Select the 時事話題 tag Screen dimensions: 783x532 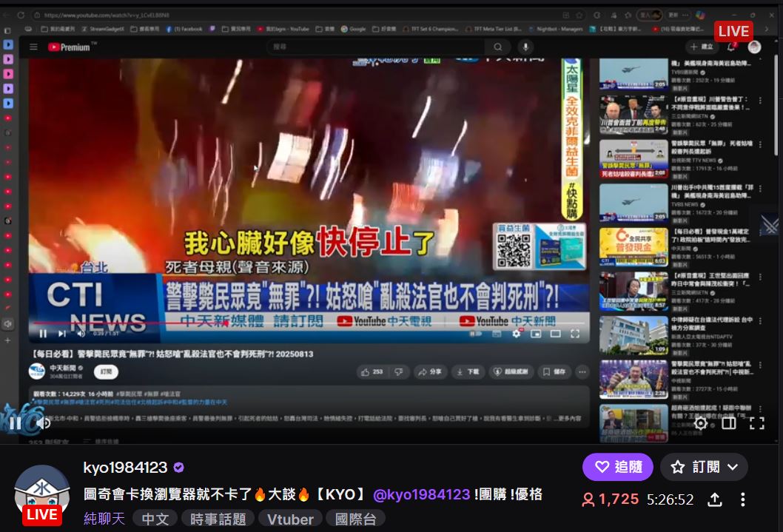coord(218,519)
